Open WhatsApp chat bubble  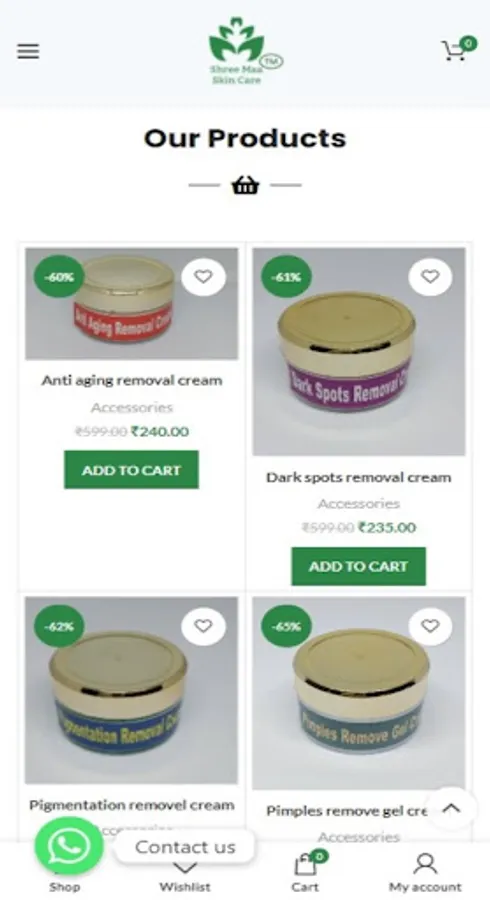69,845
